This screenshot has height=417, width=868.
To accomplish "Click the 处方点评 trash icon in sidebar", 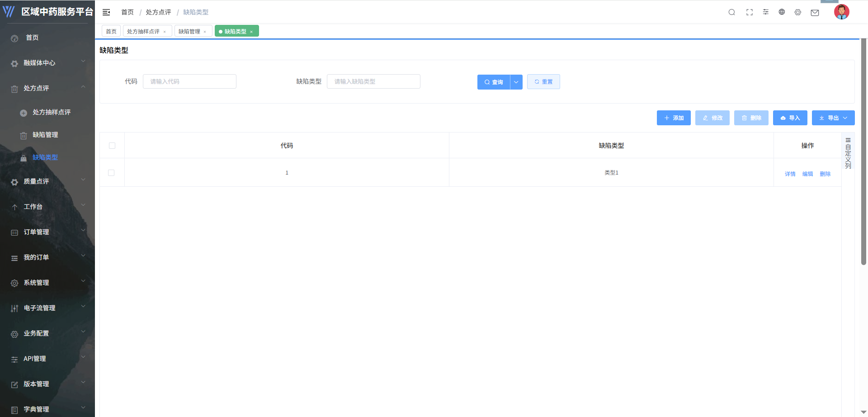I will (x=14, y=89).
